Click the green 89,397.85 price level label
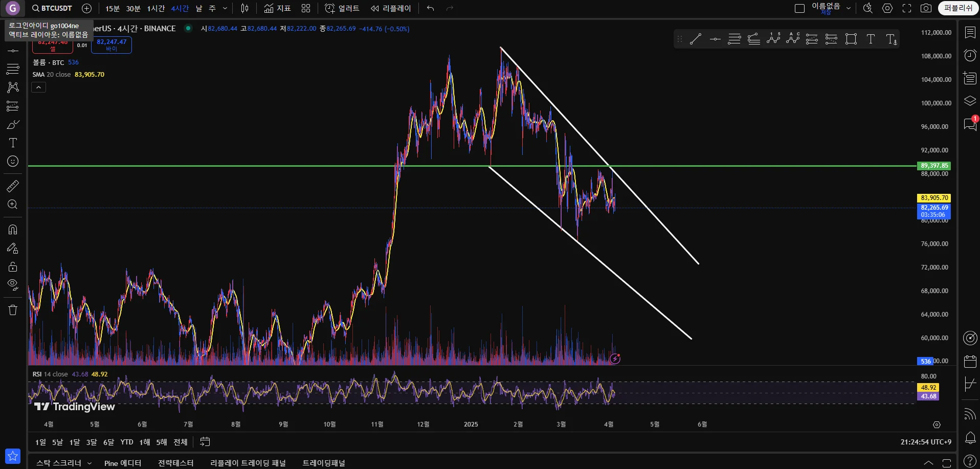This screenshot has width=980, height=469. pos(934,166)
